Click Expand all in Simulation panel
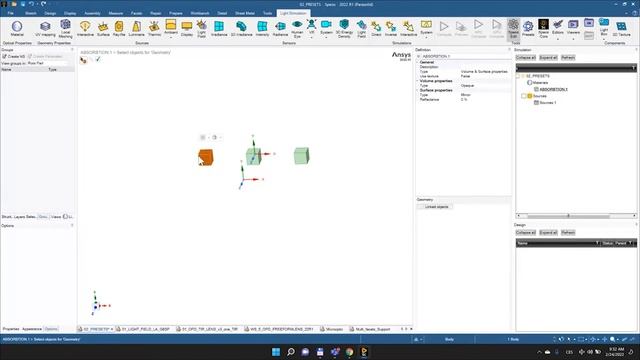640x360 pixels. 548,58
